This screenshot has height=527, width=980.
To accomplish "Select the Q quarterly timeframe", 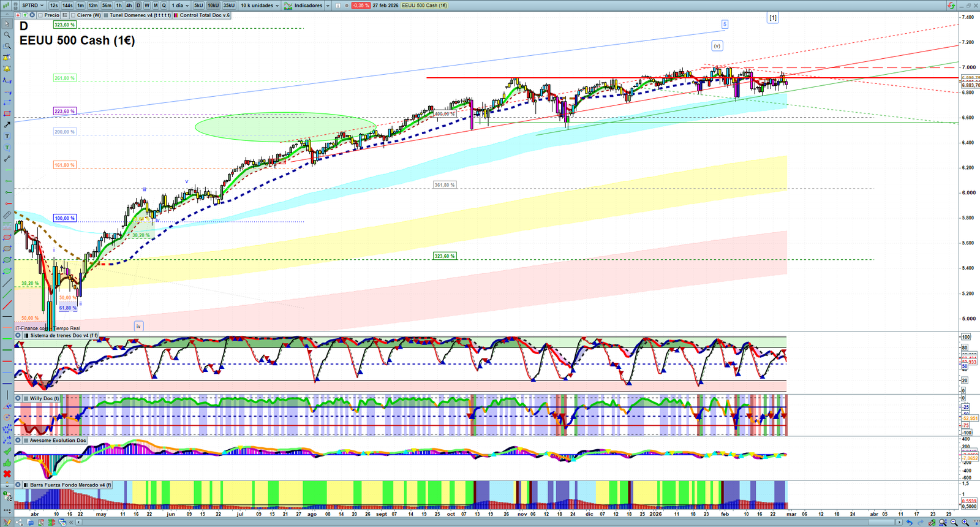I will point(164,6).
